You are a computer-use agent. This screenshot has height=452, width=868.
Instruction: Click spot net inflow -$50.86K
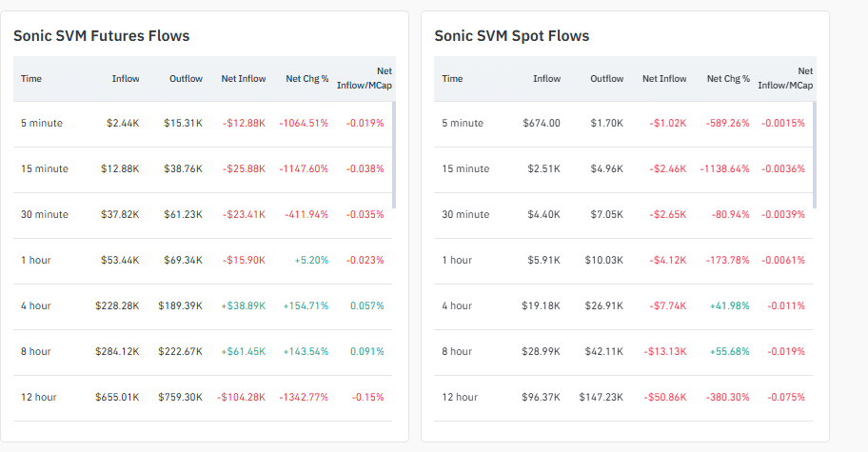[665, 397]
